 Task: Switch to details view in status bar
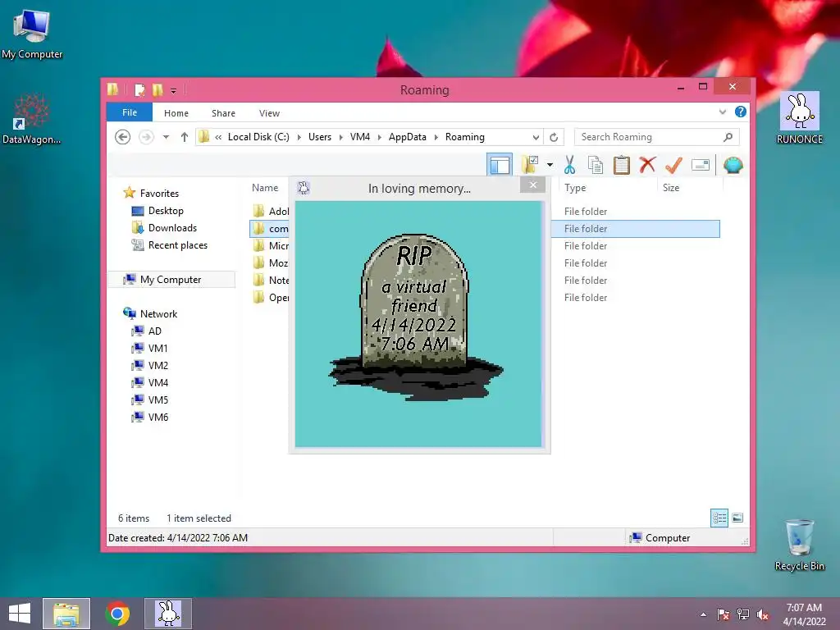point(719,518)
